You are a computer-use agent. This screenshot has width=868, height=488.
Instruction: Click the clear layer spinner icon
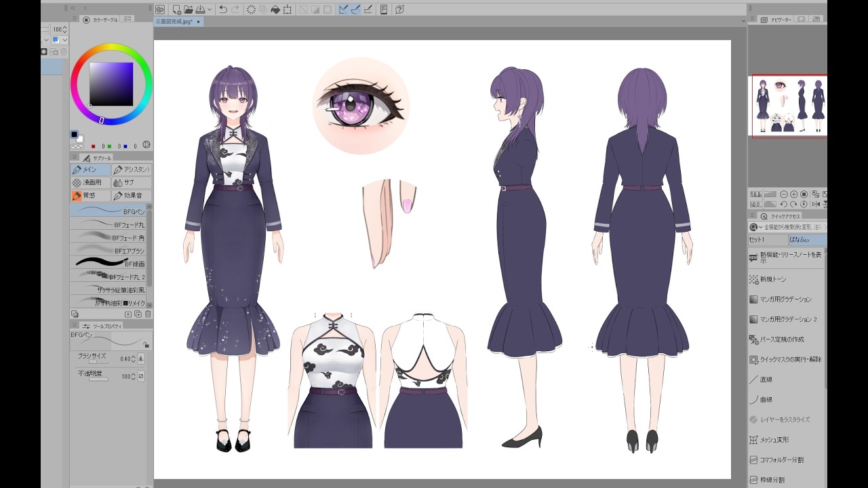tap(252, 9)
